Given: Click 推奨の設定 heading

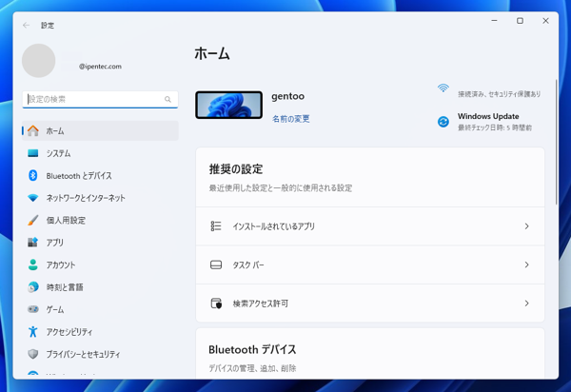Looking at the screenshot, I should click(x=236, y=169).
